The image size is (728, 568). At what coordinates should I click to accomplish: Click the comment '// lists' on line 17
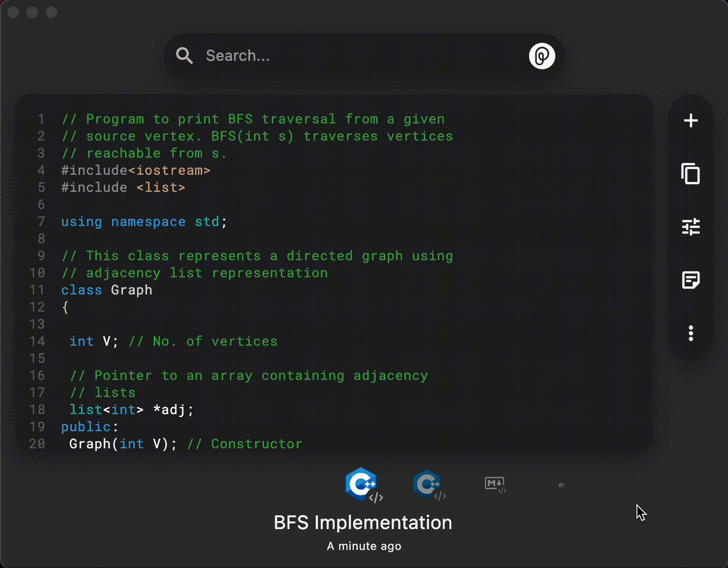[x=102, y=393]
